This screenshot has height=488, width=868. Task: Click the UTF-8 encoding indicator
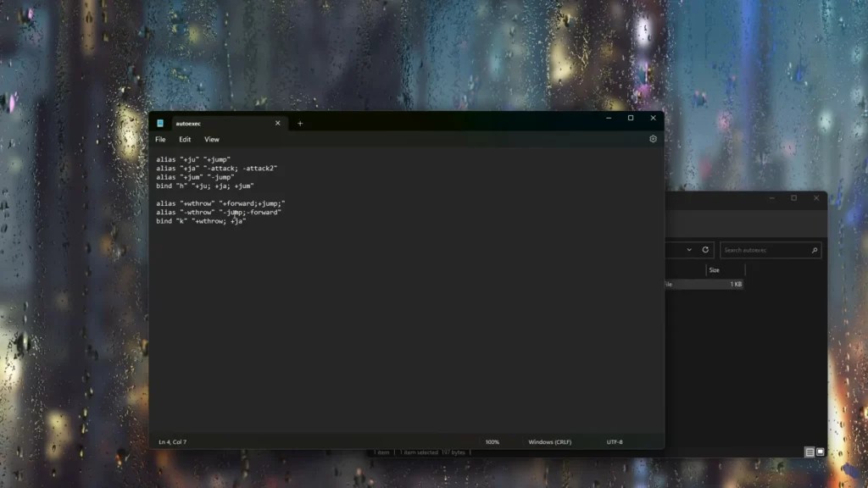tap(616, 441)
